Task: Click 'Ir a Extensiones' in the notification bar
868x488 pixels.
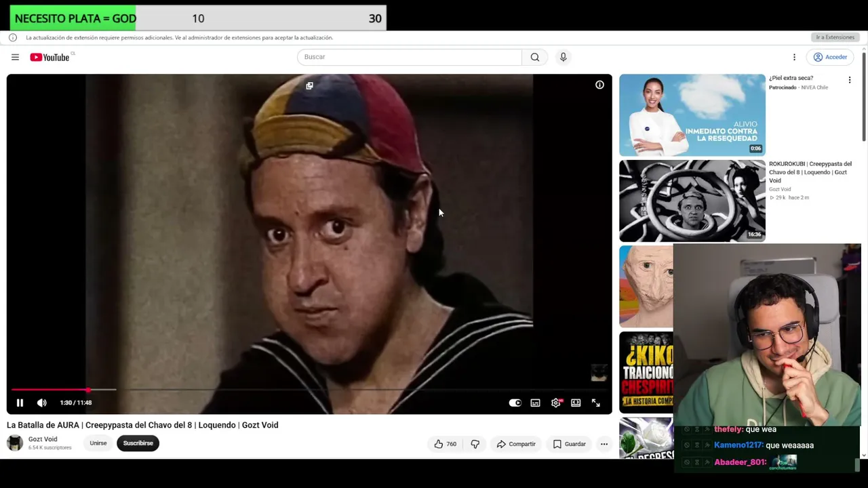Action: coord(835,37)
